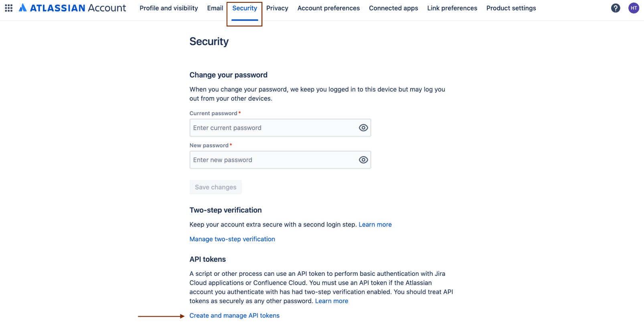The image size is (644, 328).
Task: Open the Email tab
Action: 215,8
